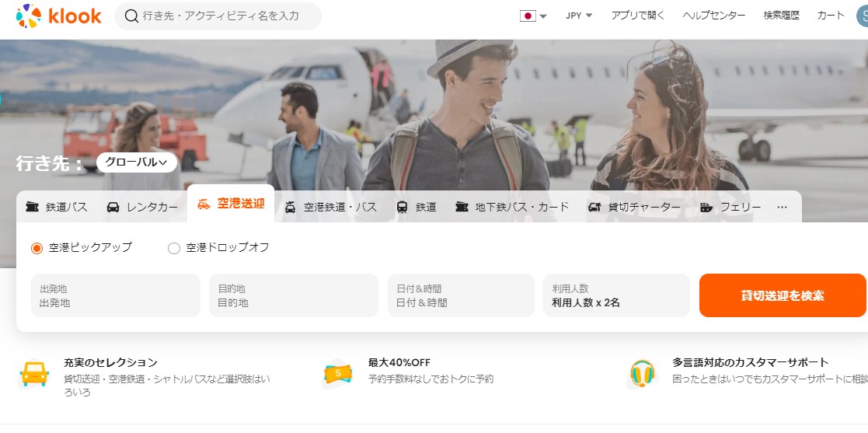This screenshot has width=868, height=433.
Task: Click the 地下鉄パス・カード tab's icon
Action: [x=462, y=207]
